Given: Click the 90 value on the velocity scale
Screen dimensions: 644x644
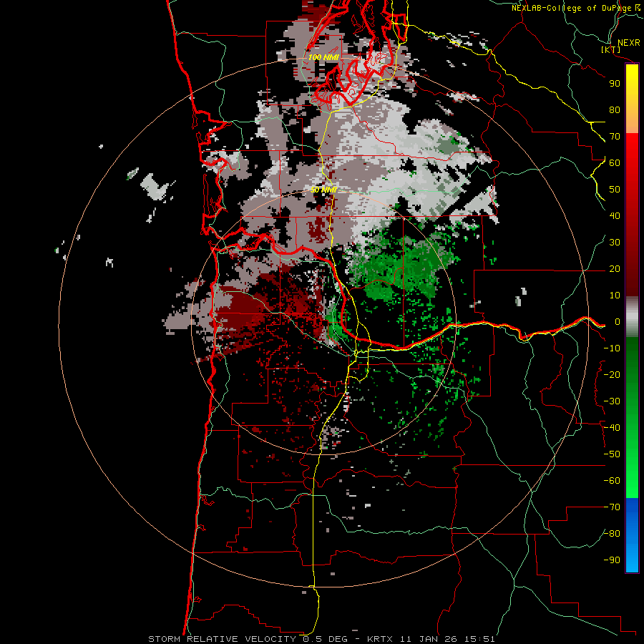Looking at the screenshot, I should tap(615, 84).
